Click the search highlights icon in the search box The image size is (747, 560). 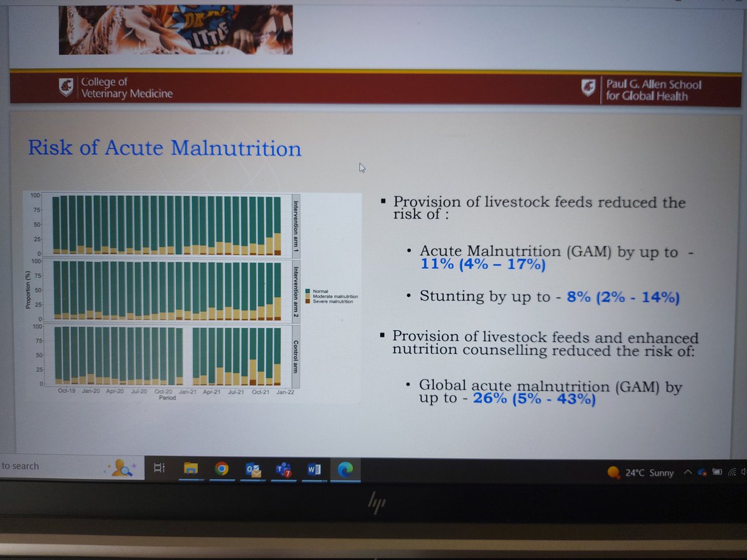click(x=122, y=468)
